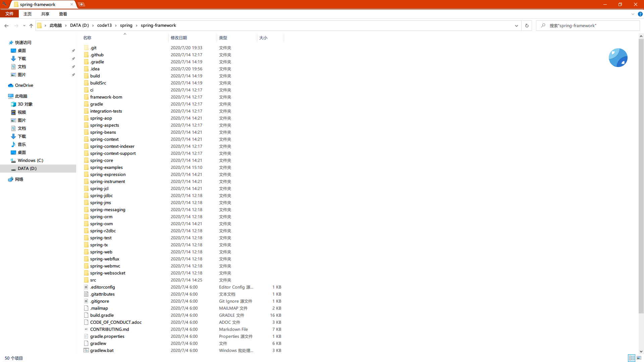Open the 文件 menu
This screenshot has width=644, height=362.
[x=9, y=14]
